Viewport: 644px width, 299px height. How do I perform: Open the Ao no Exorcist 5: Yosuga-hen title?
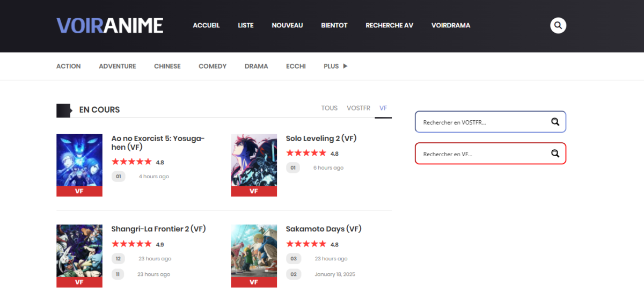[158, 143]
